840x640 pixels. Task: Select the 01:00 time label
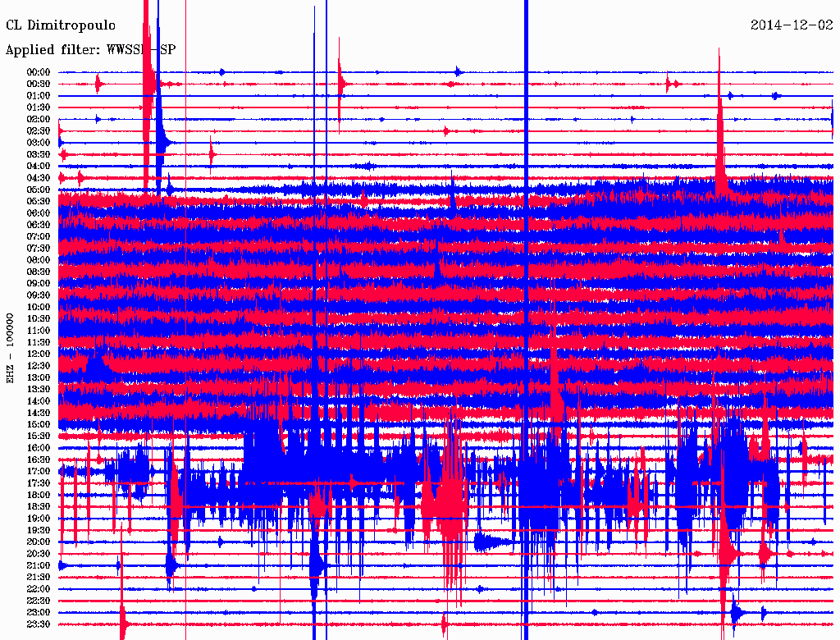(x=39, y=95)
